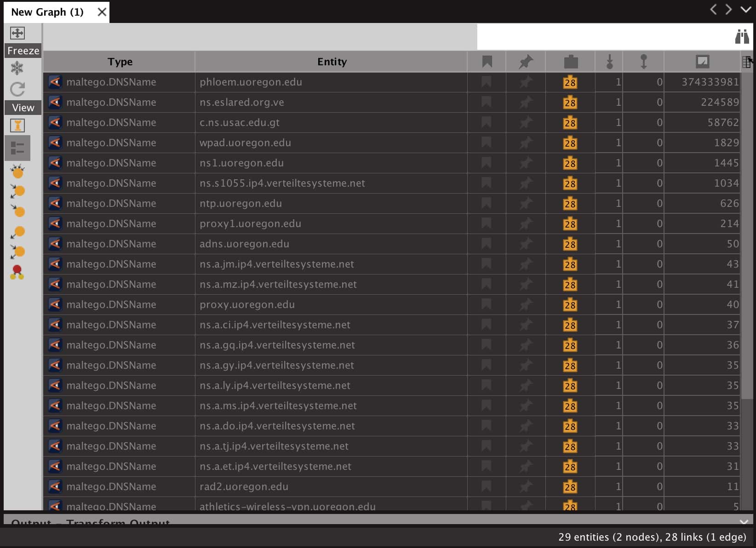Toggle bookmark for ntp.uoregon.edu row
The width and height of the screenshot is (756, 548).
coord(486,204)
